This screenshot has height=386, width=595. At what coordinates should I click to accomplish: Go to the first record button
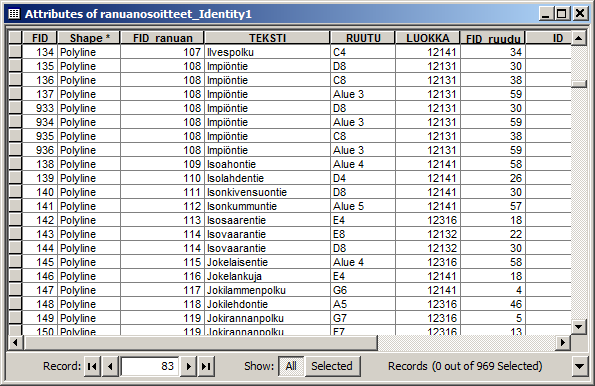coord(92,366)
